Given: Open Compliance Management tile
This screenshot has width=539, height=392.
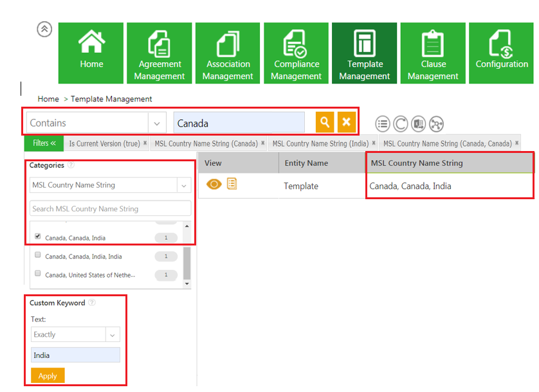Looking at the screenshot, I should [x=296, y=53].
